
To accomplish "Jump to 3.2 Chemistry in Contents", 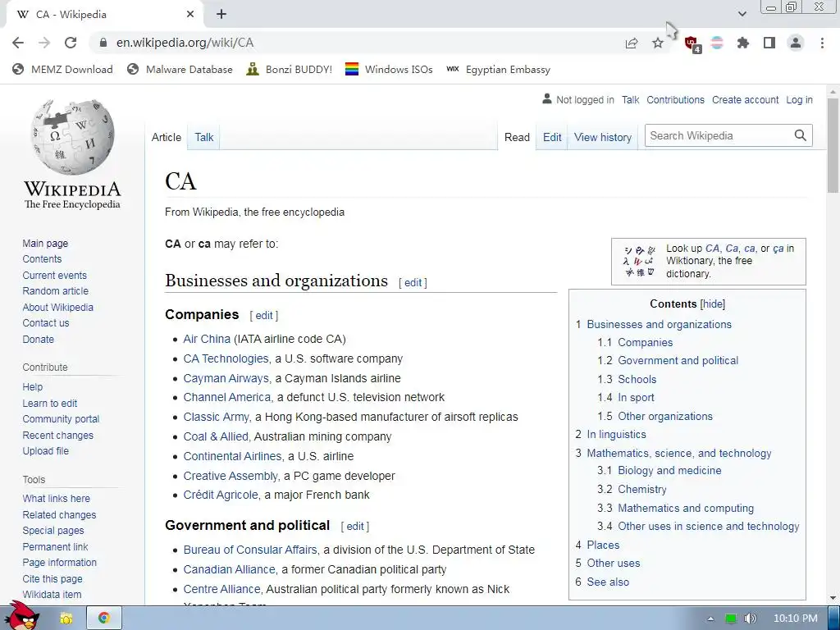I will 632,489.
